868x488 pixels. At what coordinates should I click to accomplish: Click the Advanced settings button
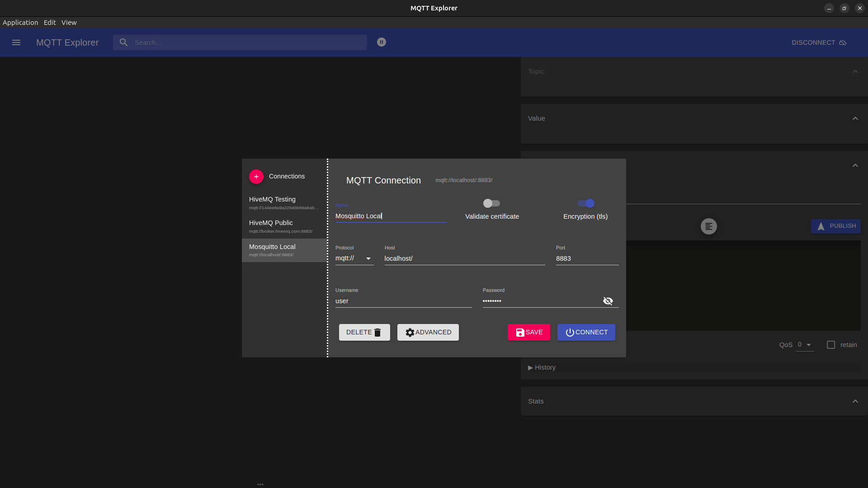(x=428, y=333)
